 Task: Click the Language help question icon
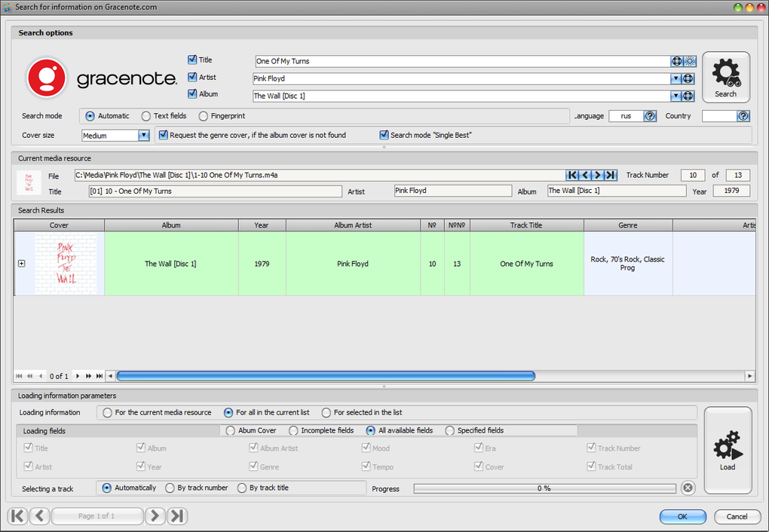point(650,116)
